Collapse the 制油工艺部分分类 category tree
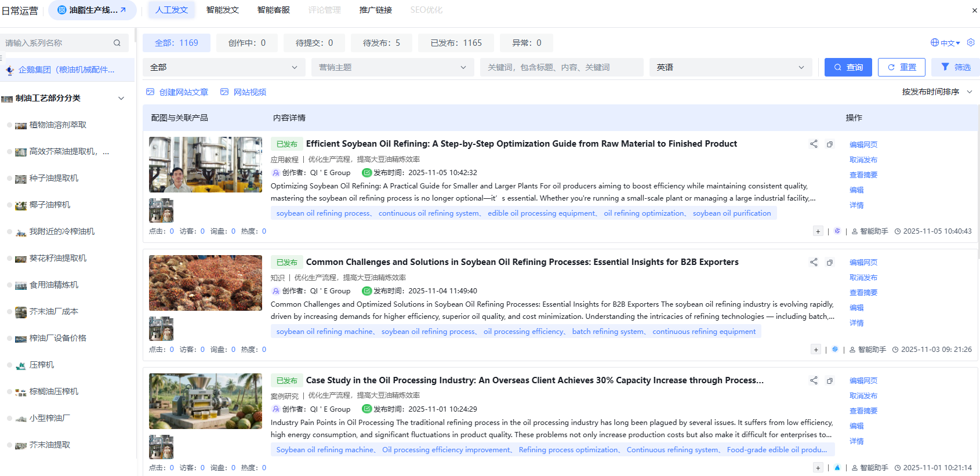 [x=121, y=99]
